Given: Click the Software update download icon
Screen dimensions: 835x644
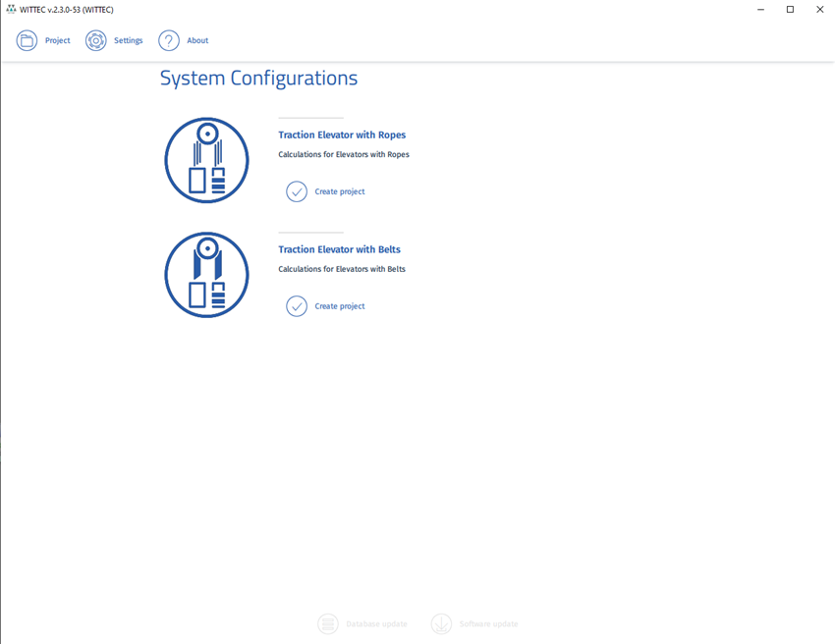Looking at the screenshot, I should click(441, 624).
